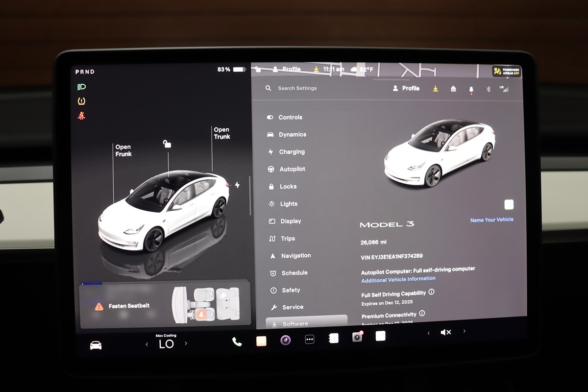Tap info icon next to Premium Connectivity

pos(422,313)
